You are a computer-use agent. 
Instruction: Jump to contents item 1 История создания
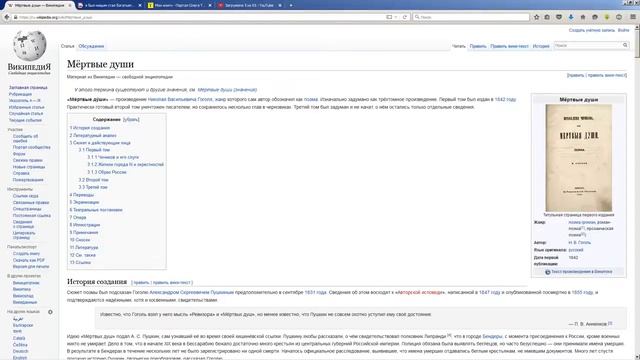90,128
